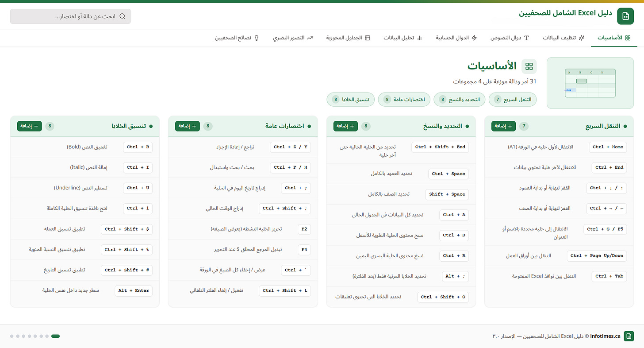This screenshot has width=644, height=348.
Task: Select the Ctrl + Shift + % shortcut
Action: coord(127,249)
